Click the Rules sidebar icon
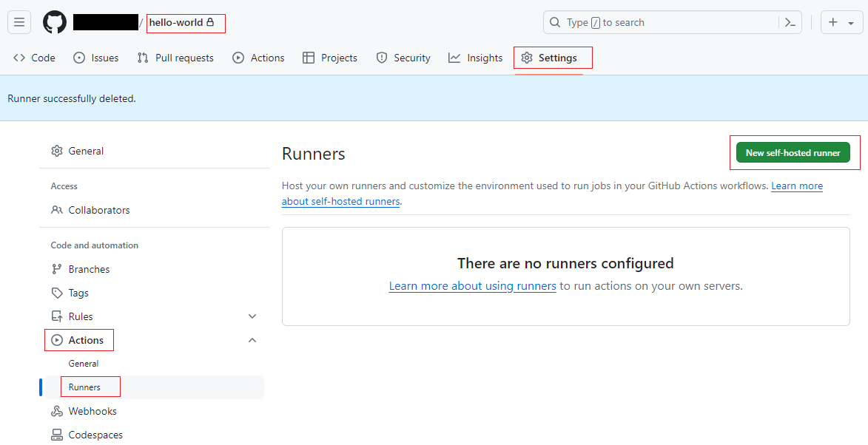Image resolution: width=868 pixels, height=445 pixels. tap(56, 317)
